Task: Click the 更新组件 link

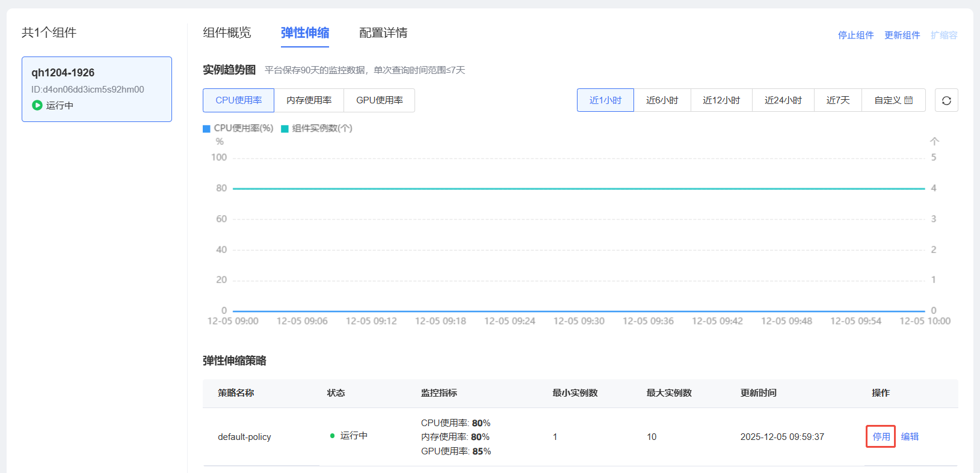Action: [x=902, y=35]
